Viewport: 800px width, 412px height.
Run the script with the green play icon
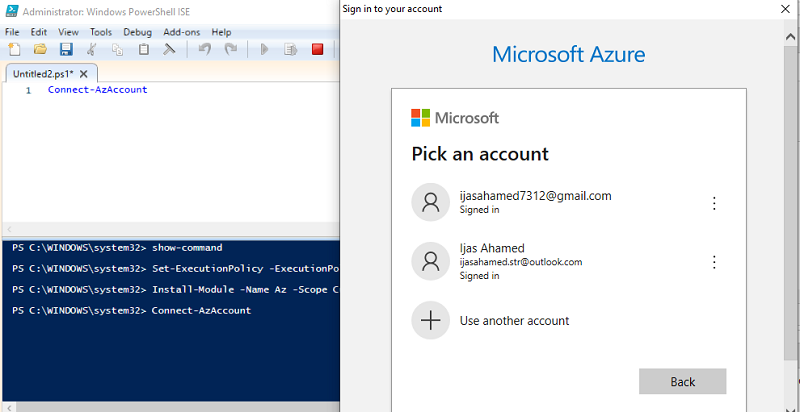point(264,49)
